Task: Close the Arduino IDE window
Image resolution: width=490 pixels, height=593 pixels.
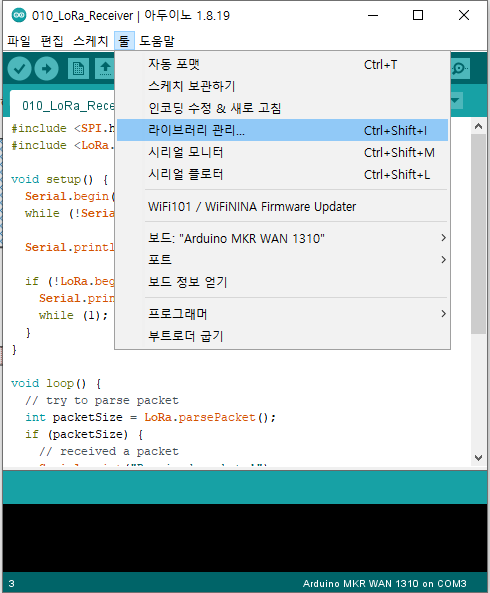Action: [464, 16]
